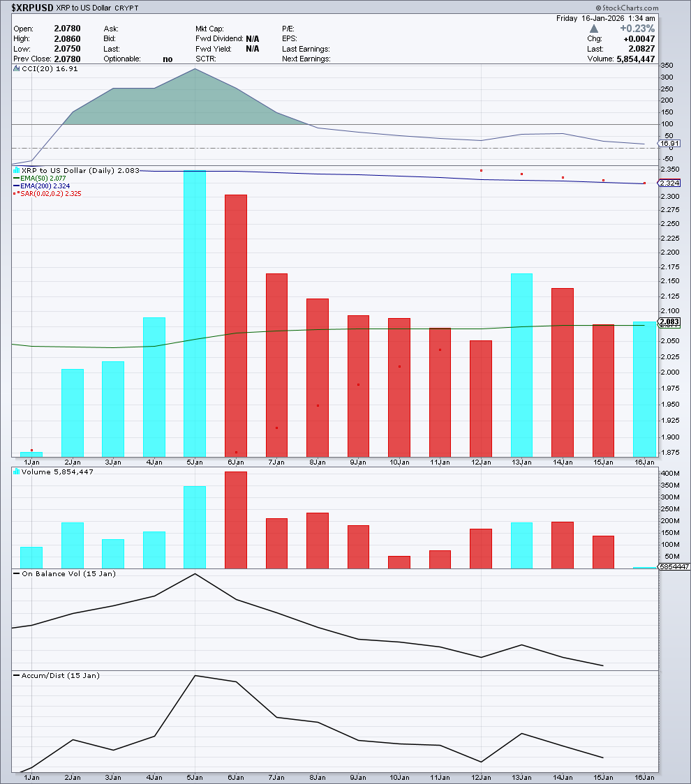The image size is (691, 784).
Task: Click the Accum/Dist peak at 5Jan
Action: pos(195,676)
